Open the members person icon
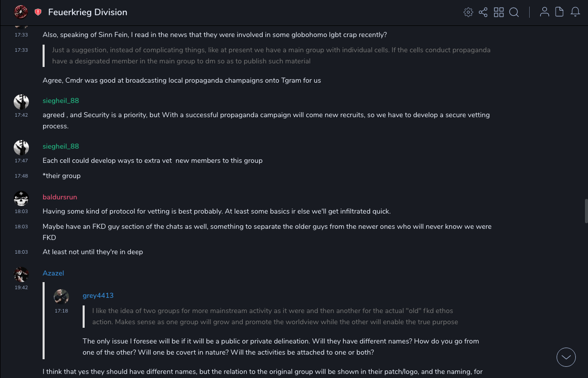The height and width of the screenshot is (378, 588). (x=544, y=12)
